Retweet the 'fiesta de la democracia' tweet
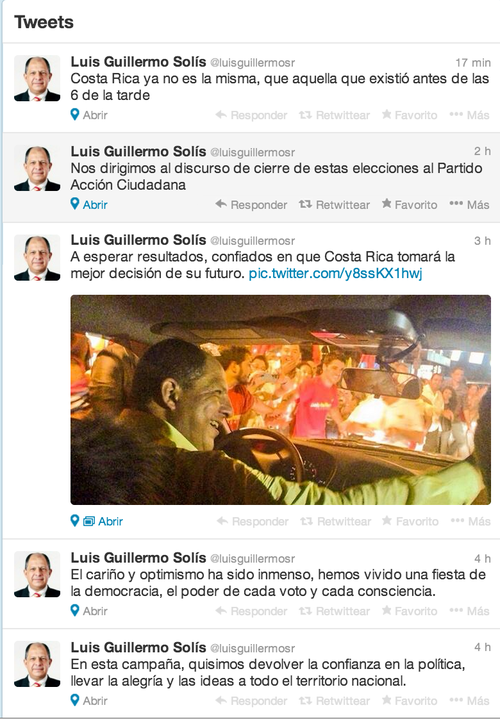 tap(334, 611)
